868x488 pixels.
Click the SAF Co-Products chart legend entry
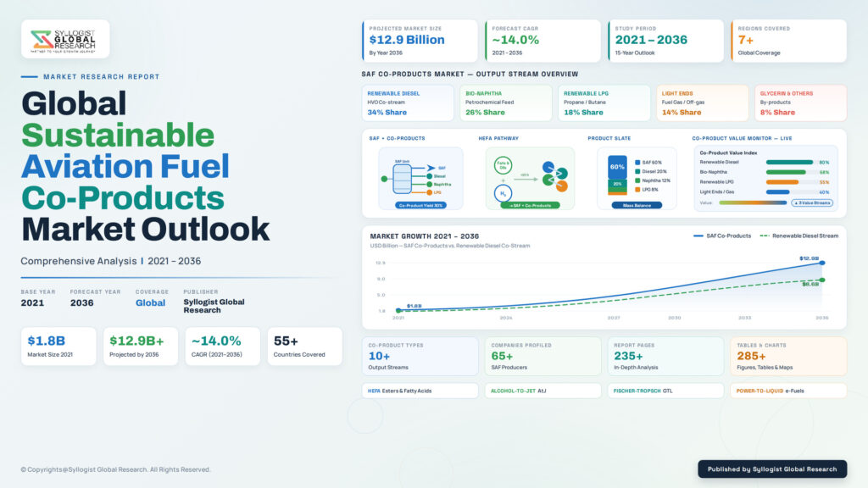[722, 236]
